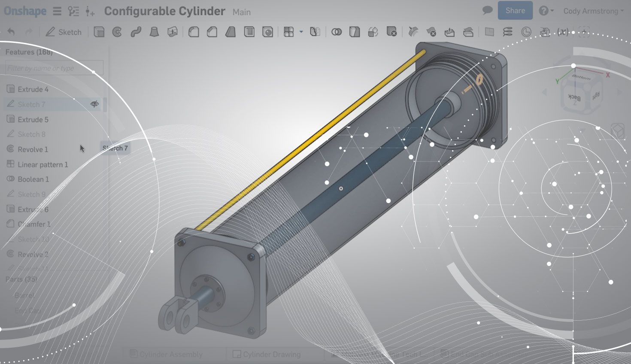The height and width of the screenshot is (364, 631).
Task: Open the comments speech bubble
Action: point(487,11)
